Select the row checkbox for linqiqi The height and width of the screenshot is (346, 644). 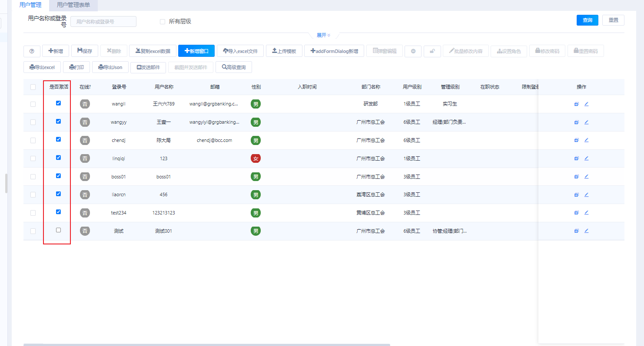33,158
